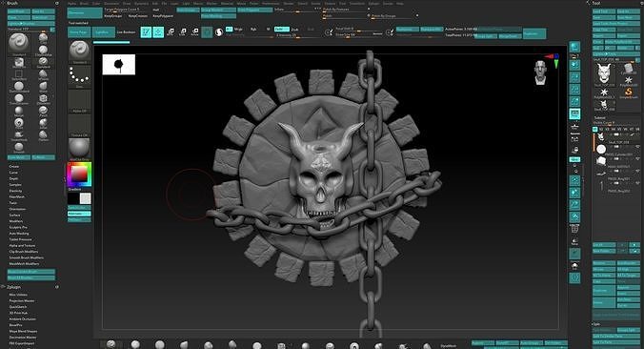Open the Brush menu in top bar

[x=84, y=3]
